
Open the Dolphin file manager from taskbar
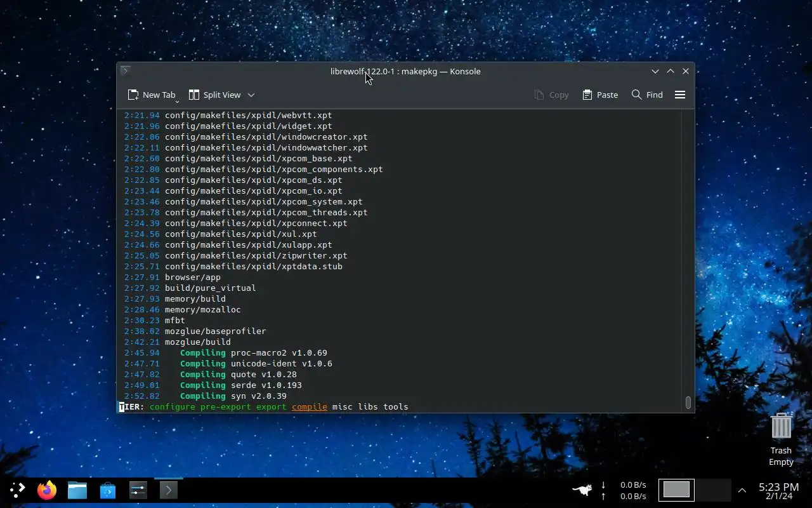point(77,490)
